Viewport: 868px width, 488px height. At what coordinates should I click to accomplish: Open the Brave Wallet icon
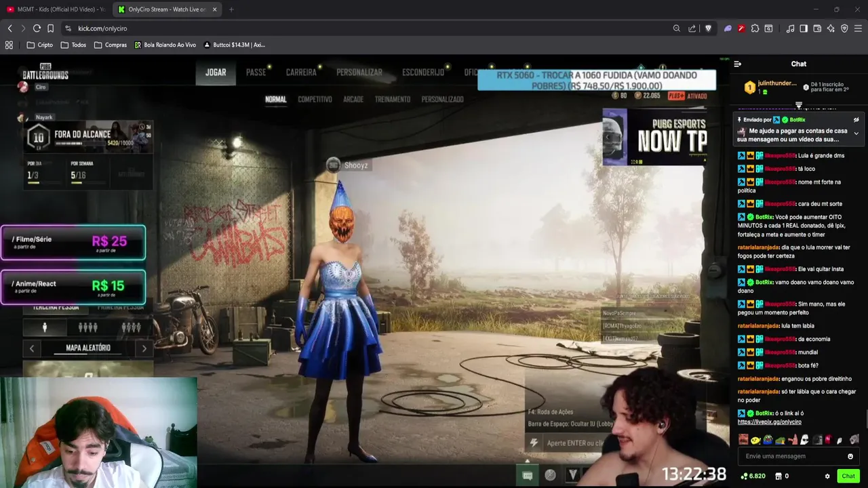817,28
